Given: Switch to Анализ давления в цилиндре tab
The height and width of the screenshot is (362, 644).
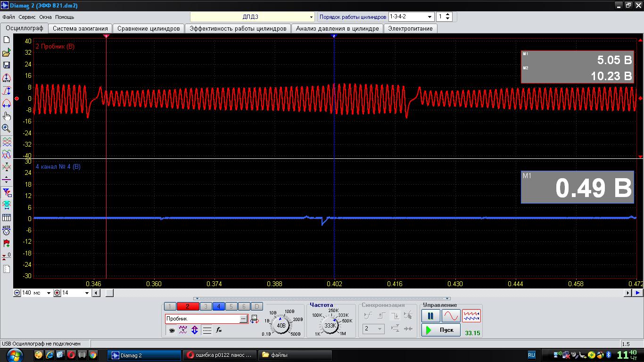Looking at the screenshot, I should (337, 28).
